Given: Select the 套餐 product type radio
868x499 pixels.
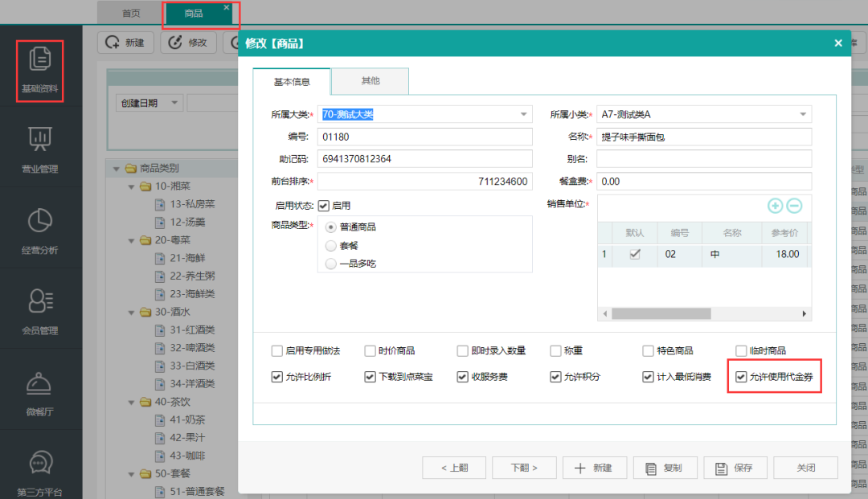Looking at the screenshot, I should point(331,245).
